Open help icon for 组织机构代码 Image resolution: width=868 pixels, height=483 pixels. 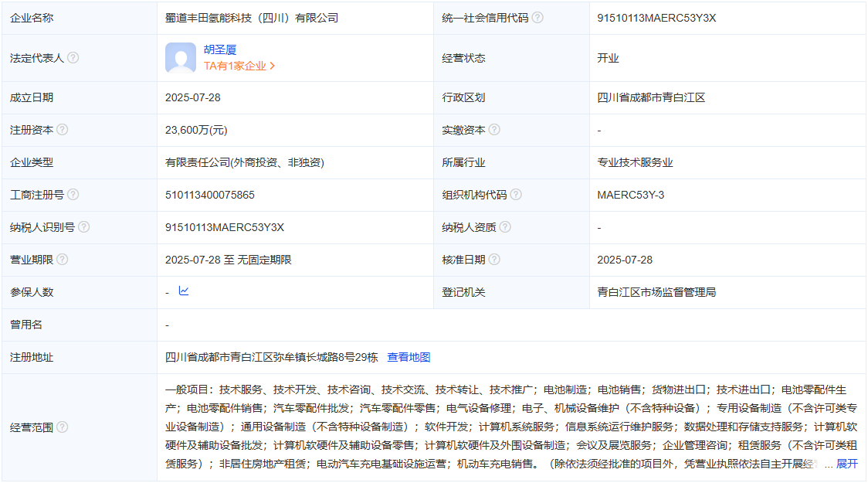click(x=516, y=195)
